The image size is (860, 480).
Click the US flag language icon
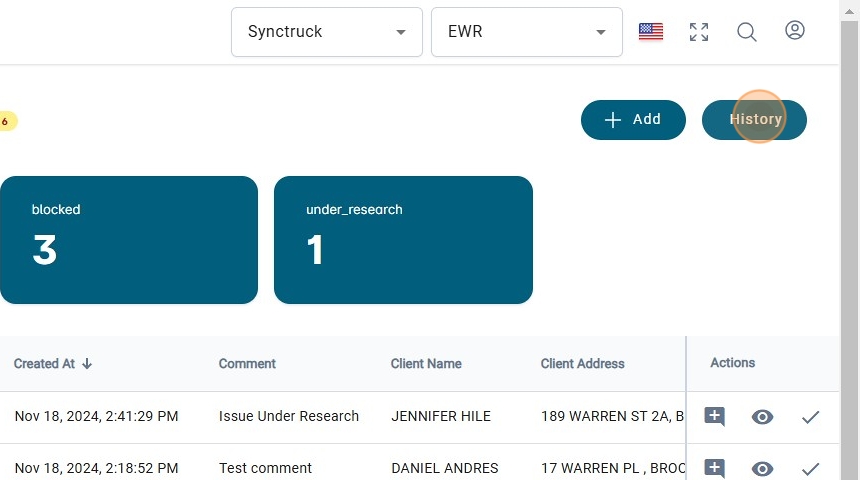[x=651, y=32]
